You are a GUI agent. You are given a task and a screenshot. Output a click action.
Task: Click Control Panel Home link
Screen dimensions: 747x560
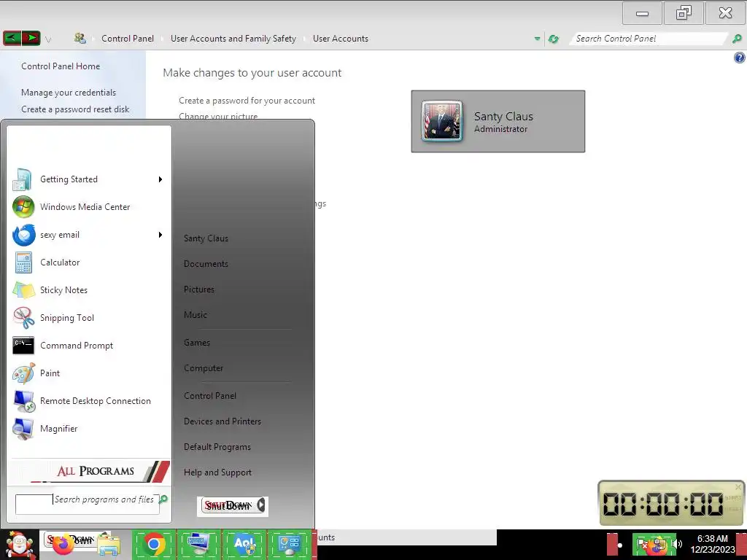tap(61, 66)
